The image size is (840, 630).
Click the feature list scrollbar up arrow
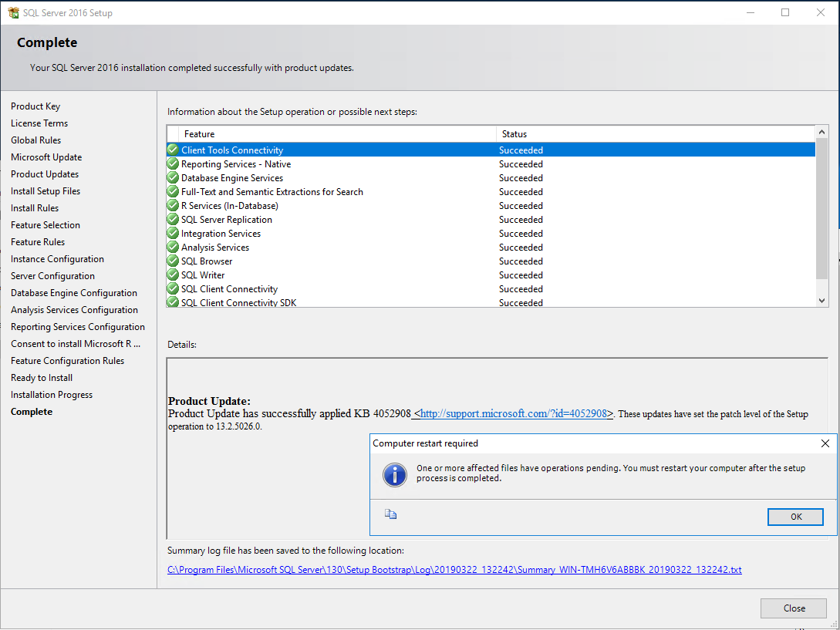click(821, 132)
